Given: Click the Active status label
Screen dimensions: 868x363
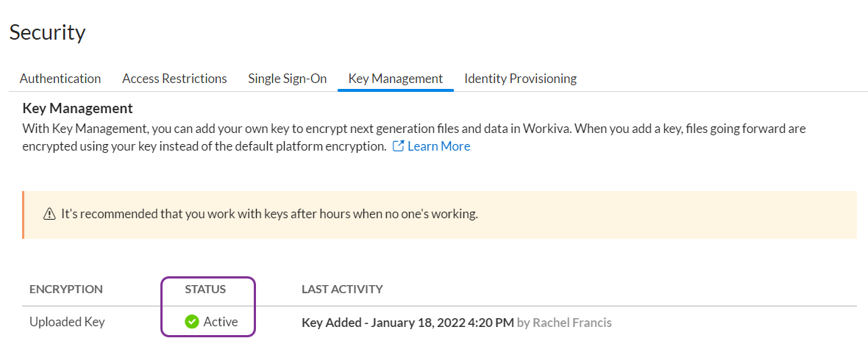Looking at the screenshot, I should point(221,322).
